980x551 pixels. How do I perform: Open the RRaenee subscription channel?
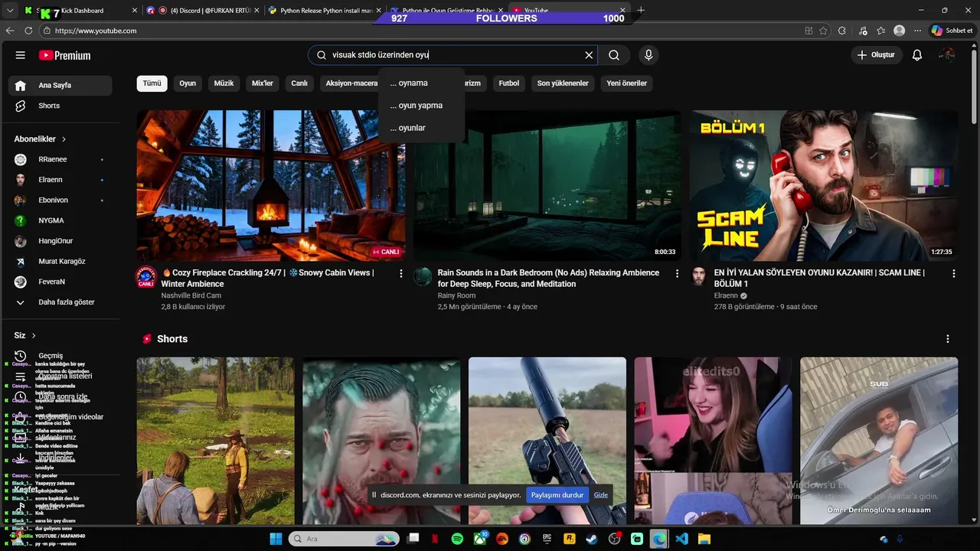pos(60,159)
